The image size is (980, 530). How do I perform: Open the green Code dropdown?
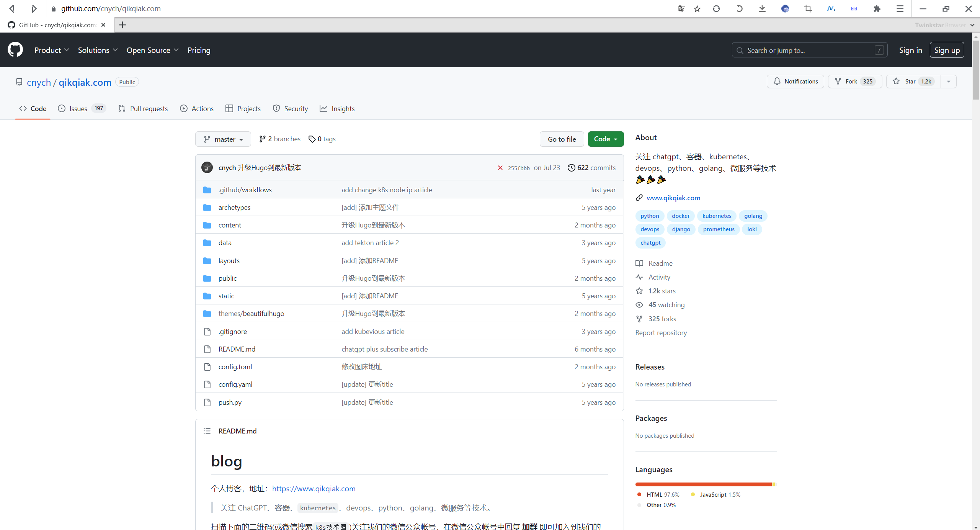click(x=606, y=139)
